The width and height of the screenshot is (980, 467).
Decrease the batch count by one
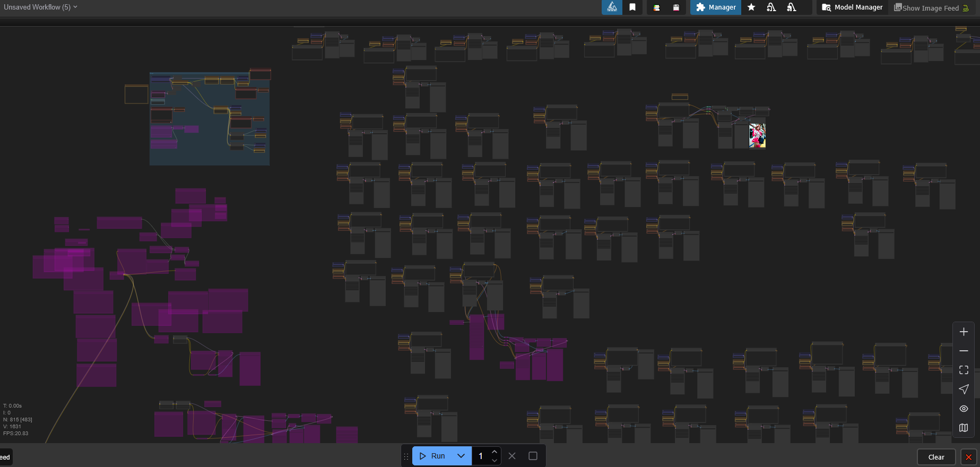(x=495, y=460)
